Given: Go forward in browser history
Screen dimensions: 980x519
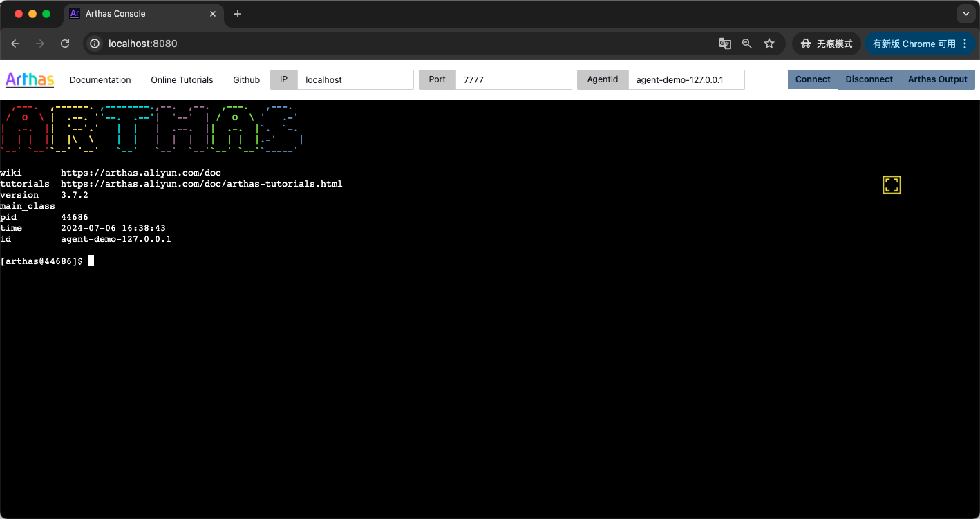Looking at the screenshot, I should pyautogui.click(x=40, y=44).
